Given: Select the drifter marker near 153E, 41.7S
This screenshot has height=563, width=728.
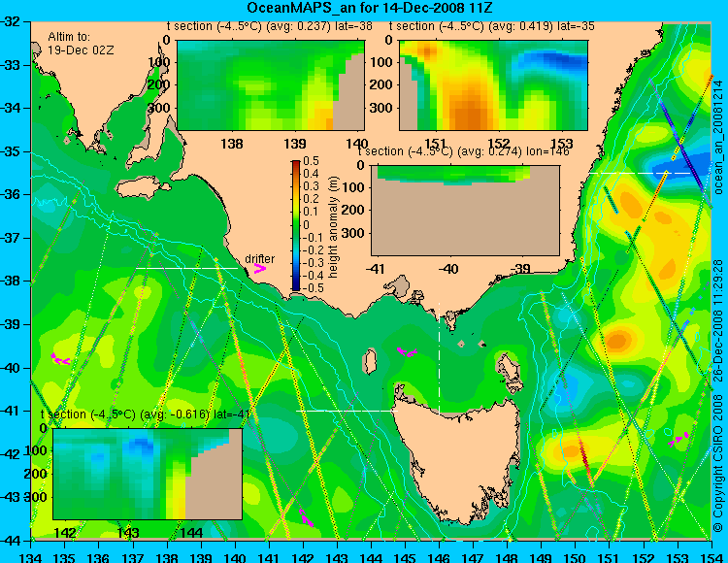Looking at the screenshot, I should [678, 439].
